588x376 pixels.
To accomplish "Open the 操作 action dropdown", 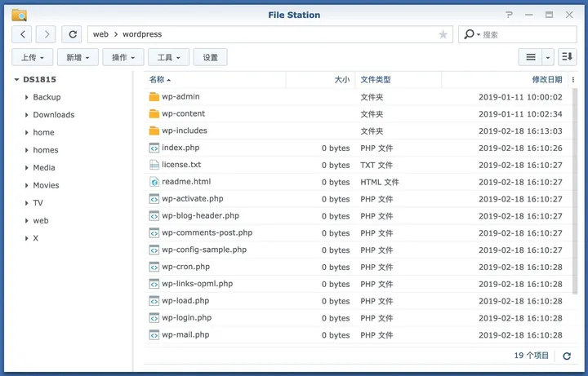I will point(124,57).
